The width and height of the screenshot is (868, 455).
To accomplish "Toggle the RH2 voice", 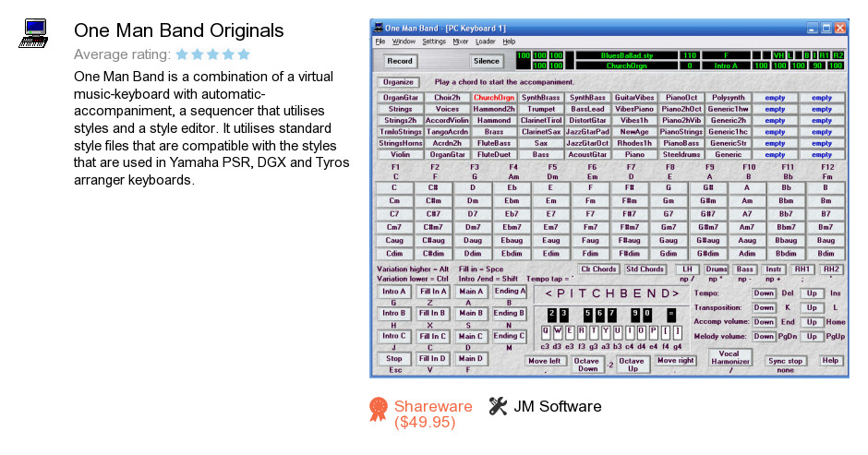I will click(x=831, y=269).
